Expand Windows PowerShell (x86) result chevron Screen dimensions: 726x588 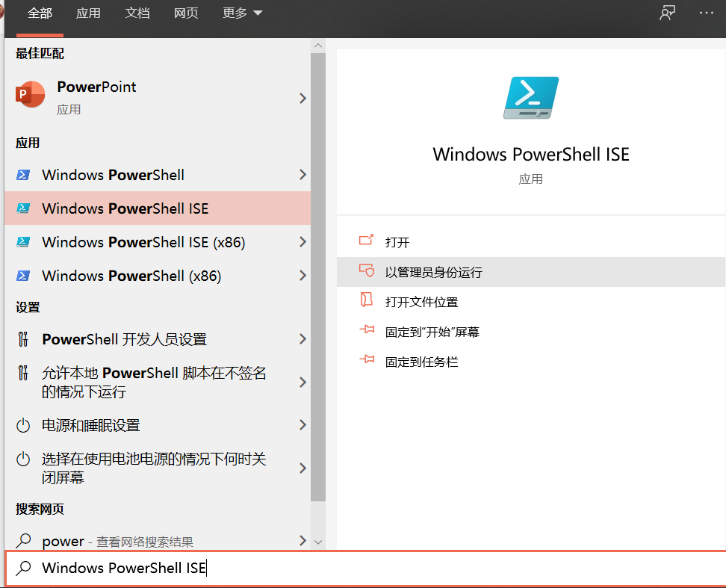tap(302, 276)
